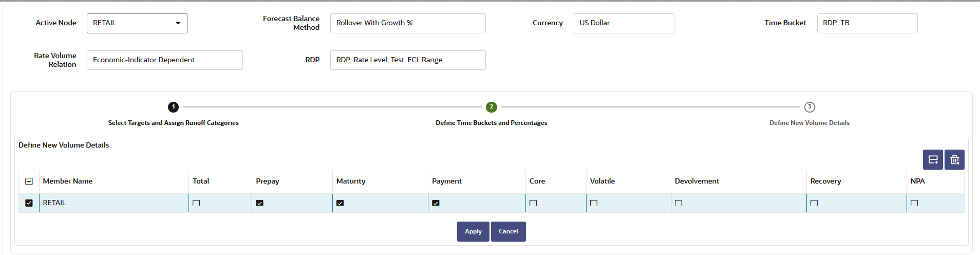Open Define New Volume Details step
This screenshot has height=255, width=980.
coord(809,123)
